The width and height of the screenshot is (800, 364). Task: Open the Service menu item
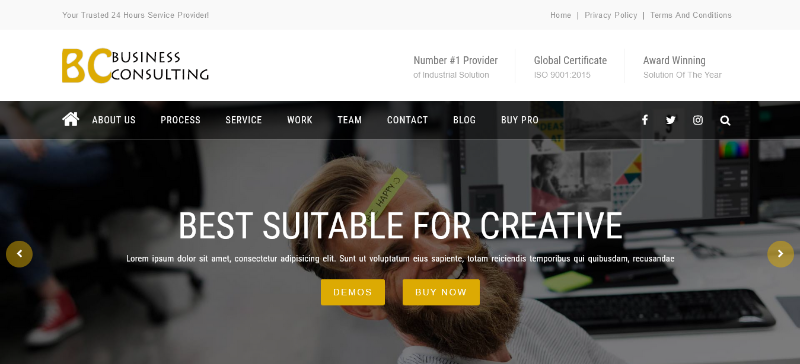point(243,120)
